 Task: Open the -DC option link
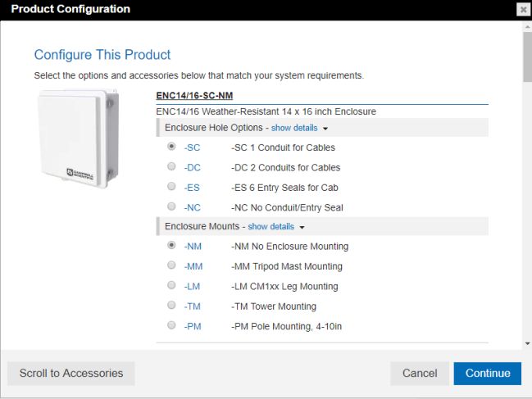click(193, 168)
